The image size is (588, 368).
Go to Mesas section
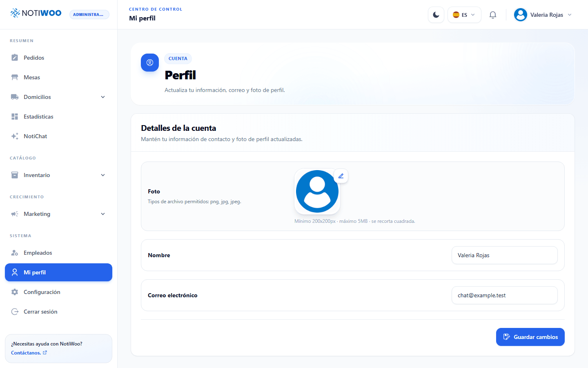[58, 77]
